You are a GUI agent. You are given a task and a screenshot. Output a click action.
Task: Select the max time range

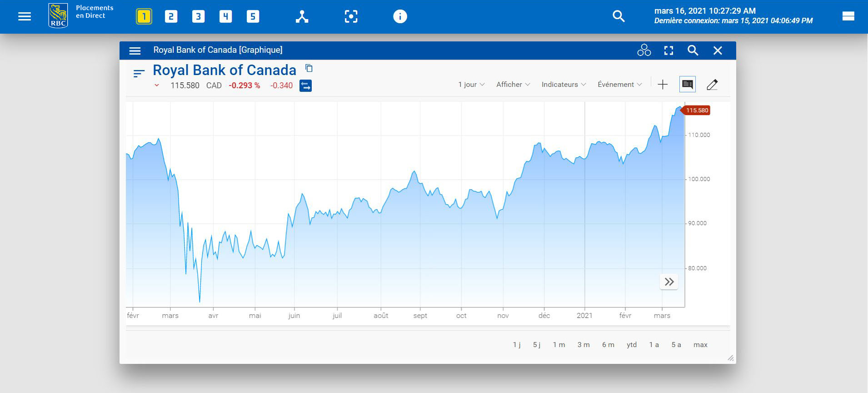(700, 345)
